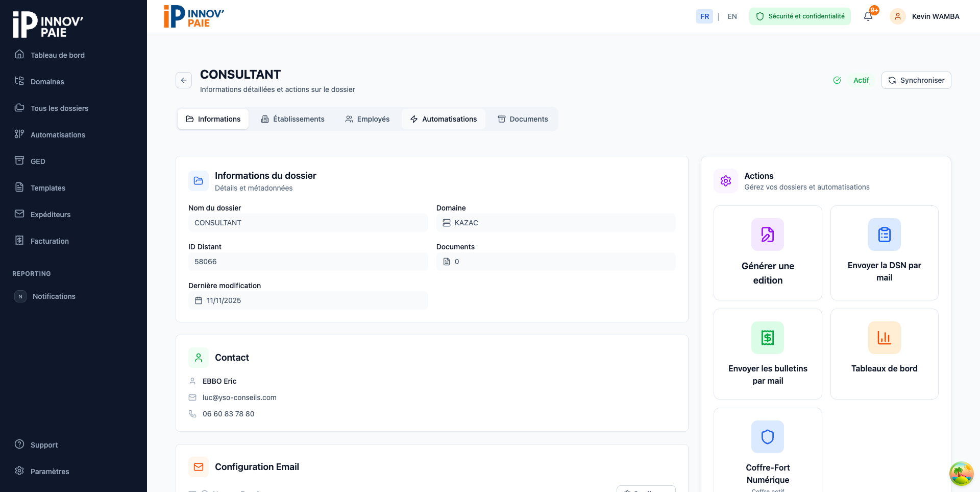
Task: Open the Coffre-Fort Numérique shield card
Action: pos(767,450)
